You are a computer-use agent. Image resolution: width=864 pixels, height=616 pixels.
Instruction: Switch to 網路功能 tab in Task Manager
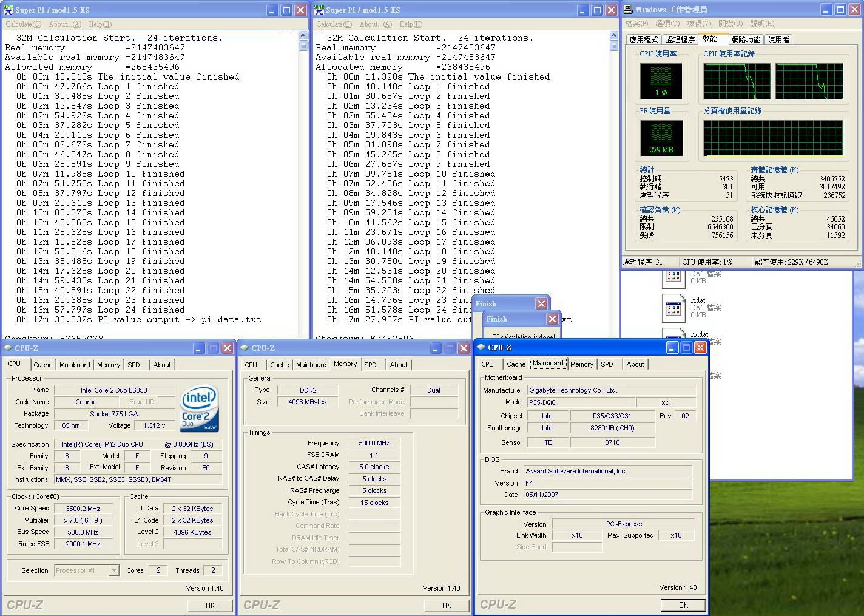(x=746, y=39)
